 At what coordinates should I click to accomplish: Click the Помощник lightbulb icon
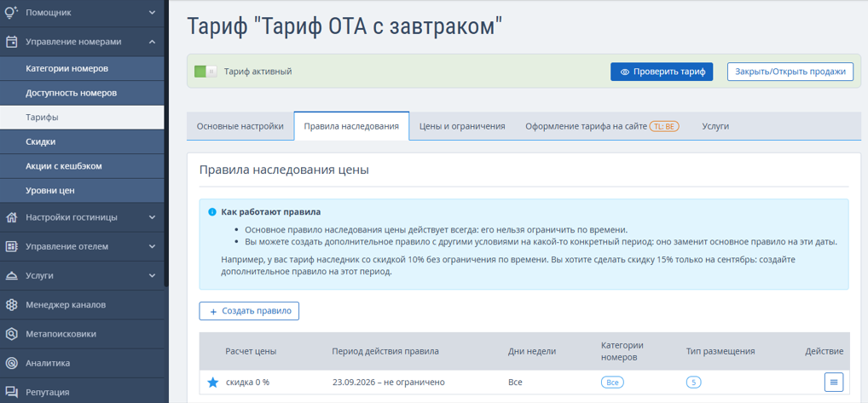[x=11, y=12]
